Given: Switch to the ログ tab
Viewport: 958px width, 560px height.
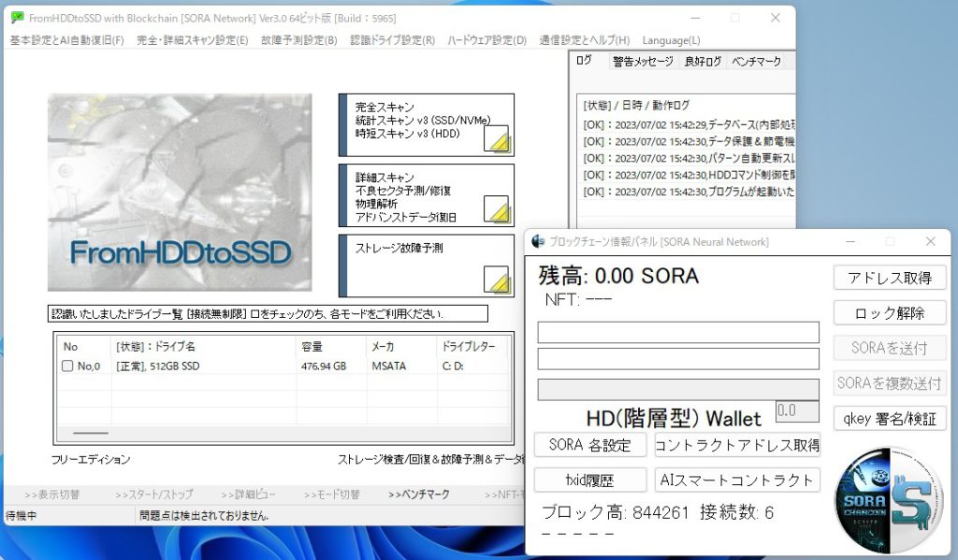Looking at the screenshot, I should pos(585,60).
